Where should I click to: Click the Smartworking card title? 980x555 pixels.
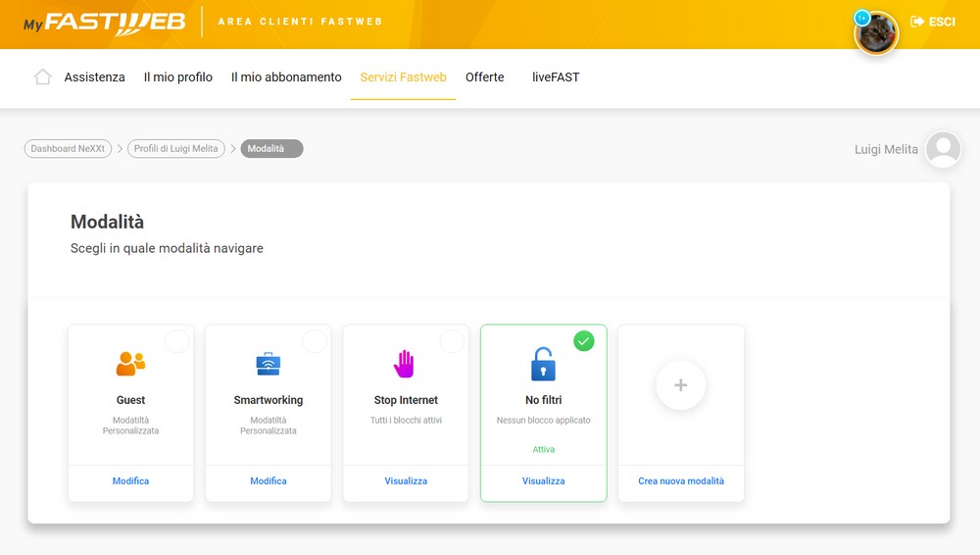tap(269, 400)
